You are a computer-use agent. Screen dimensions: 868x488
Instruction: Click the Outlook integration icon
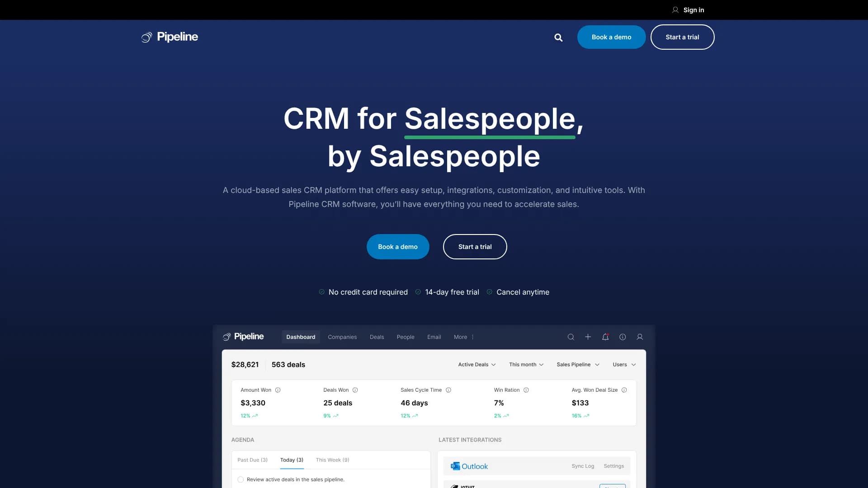[455, 466]
